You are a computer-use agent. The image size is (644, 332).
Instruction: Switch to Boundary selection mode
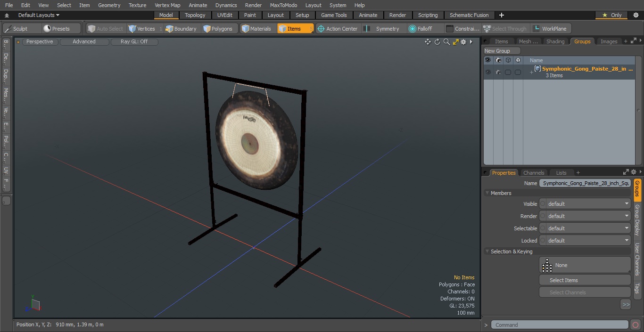coord(181,29)
